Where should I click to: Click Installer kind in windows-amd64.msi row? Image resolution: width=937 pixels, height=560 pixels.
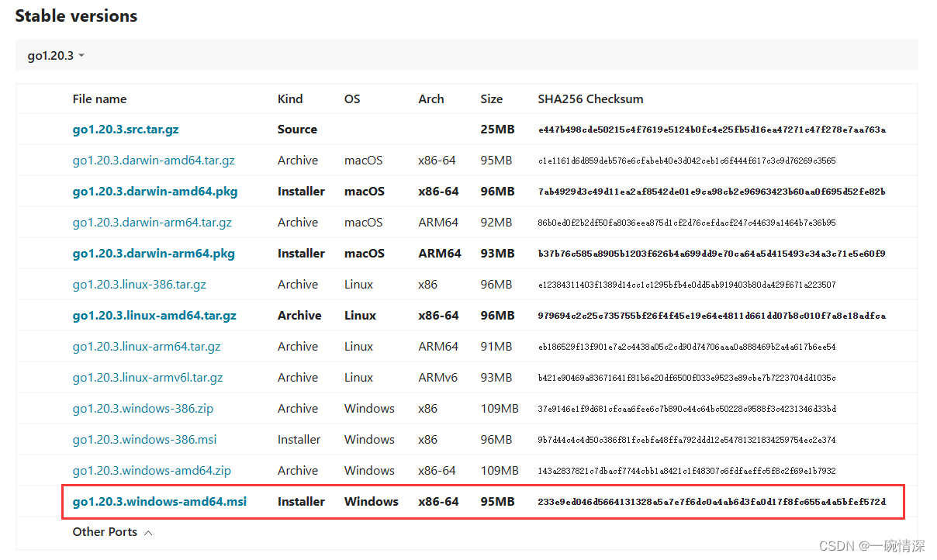pos(301,502)
